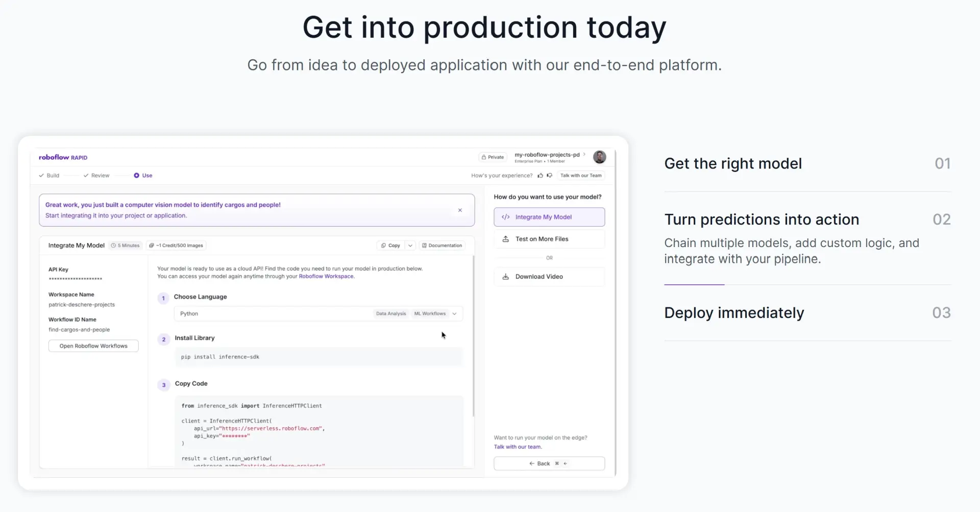Give thumbs down feedback
Screen dimensions: 980x512
pyautogui.click(x=550, y=176)
